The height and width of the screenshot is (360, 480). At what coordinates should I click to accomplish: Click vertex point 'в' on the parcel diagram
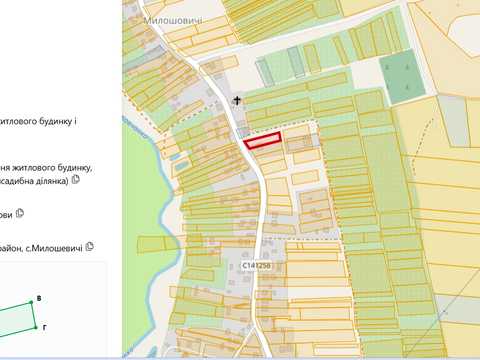pyautogui.click(x=31, y=302)
